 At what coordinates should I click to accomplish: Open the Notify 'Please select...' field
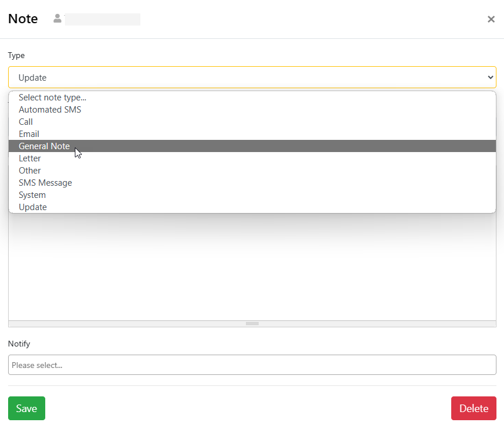[252, 365]
